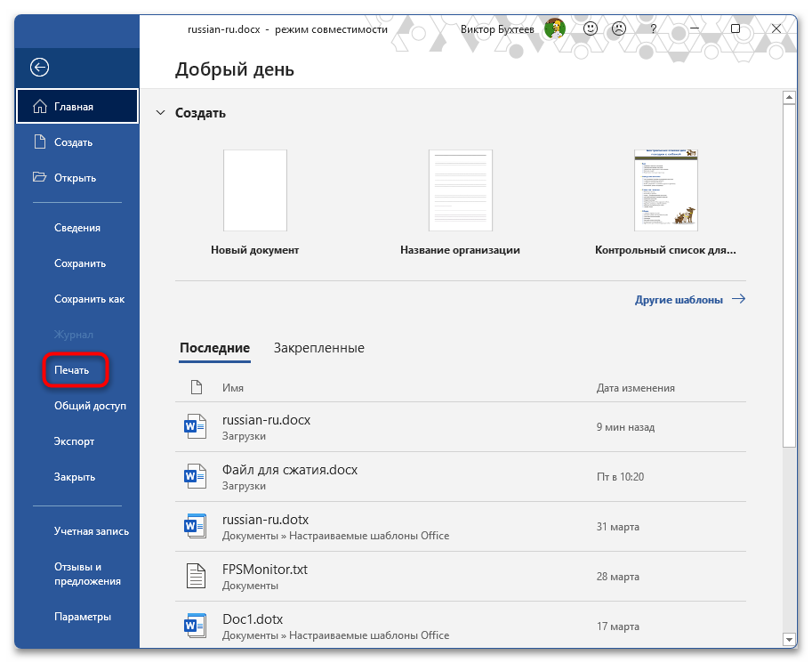The image size is (812, 663).
Task: Click the sad face feedback icon
Action: point(619,28)
